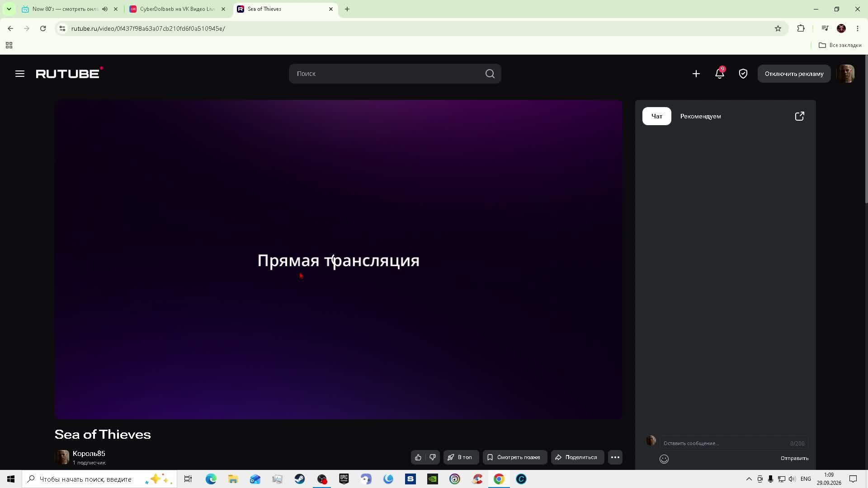Click the В топ button

click(461, 457)
